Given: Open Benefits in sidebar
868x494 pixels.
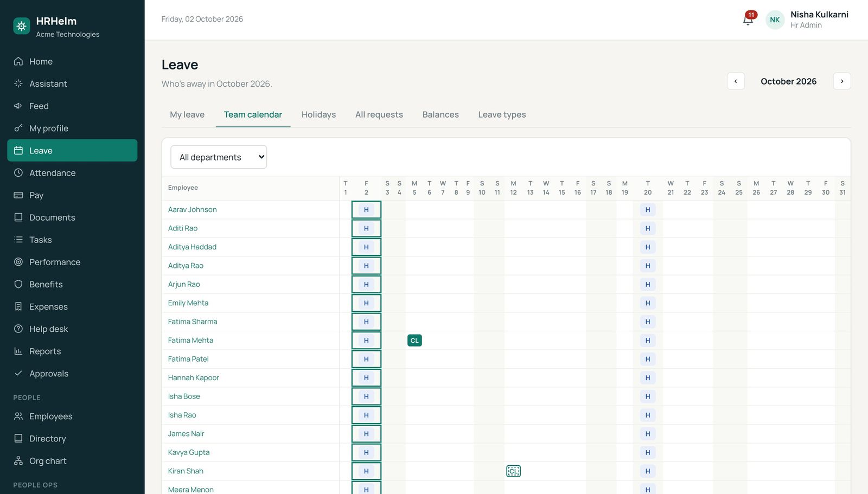Looking at the screenshot, I should [72, 284].
